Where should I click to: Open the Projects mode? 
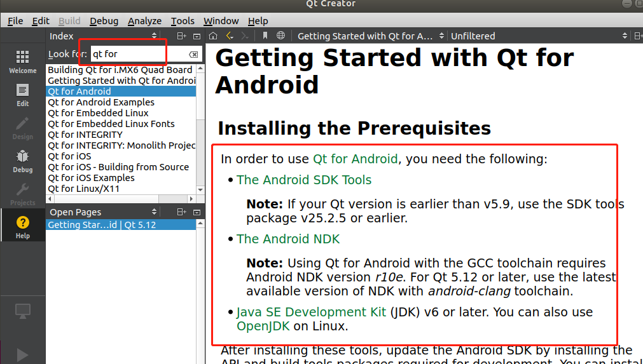pyautogui.click(x=22, y=194)
